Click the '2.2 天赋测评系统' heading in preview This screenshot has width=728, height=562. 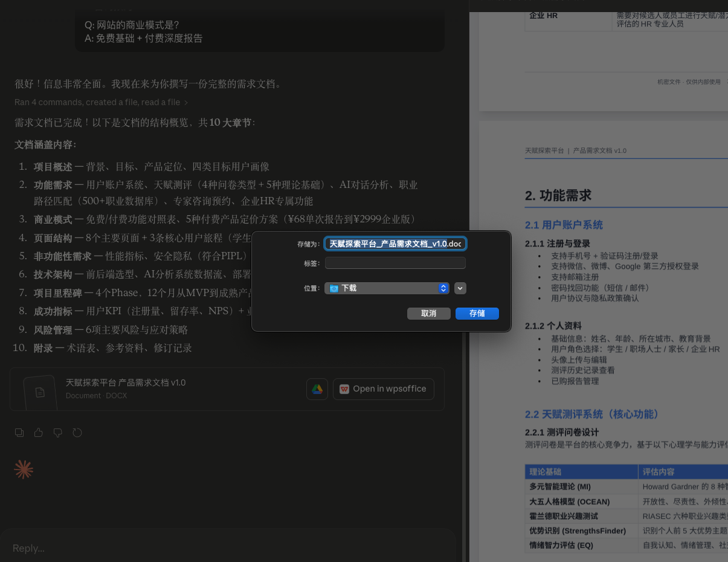592,415
